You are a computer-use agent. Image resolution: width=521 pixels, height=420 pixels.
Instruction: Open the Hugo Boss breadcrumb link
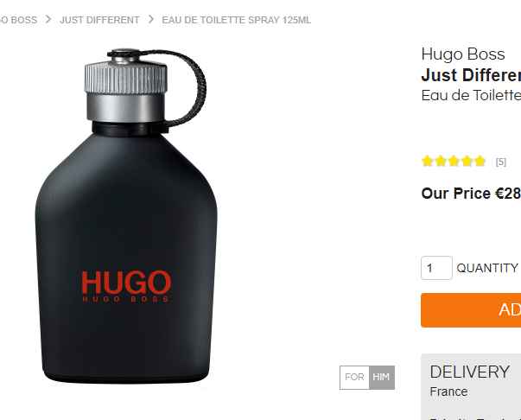[x=18, y=20]
